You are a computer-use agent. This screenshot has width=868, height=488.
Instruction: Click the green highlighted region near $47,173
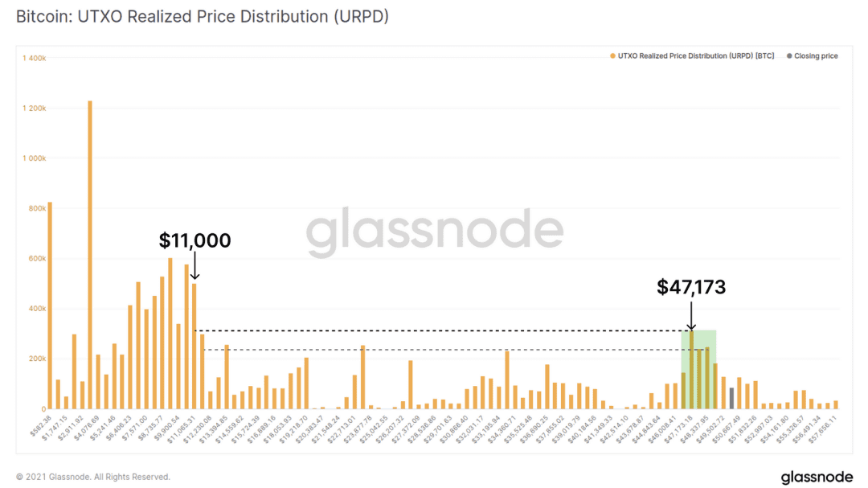click(698, 370)
